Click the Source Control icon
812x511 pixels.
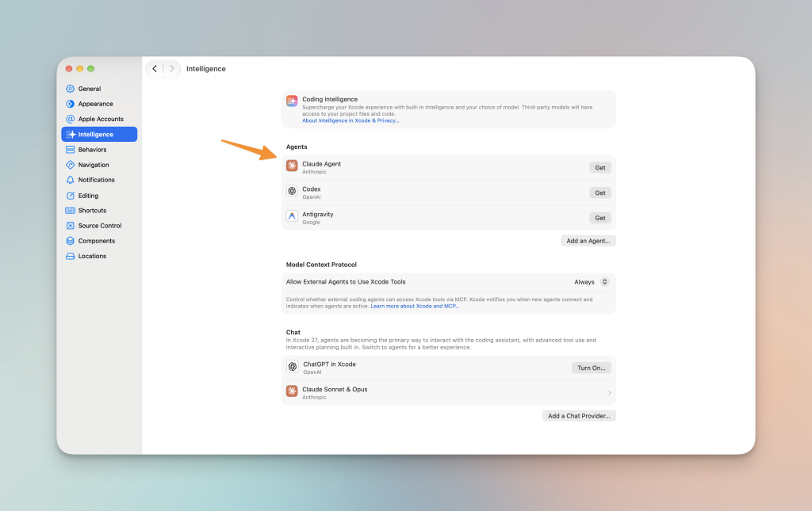[71, 226]
